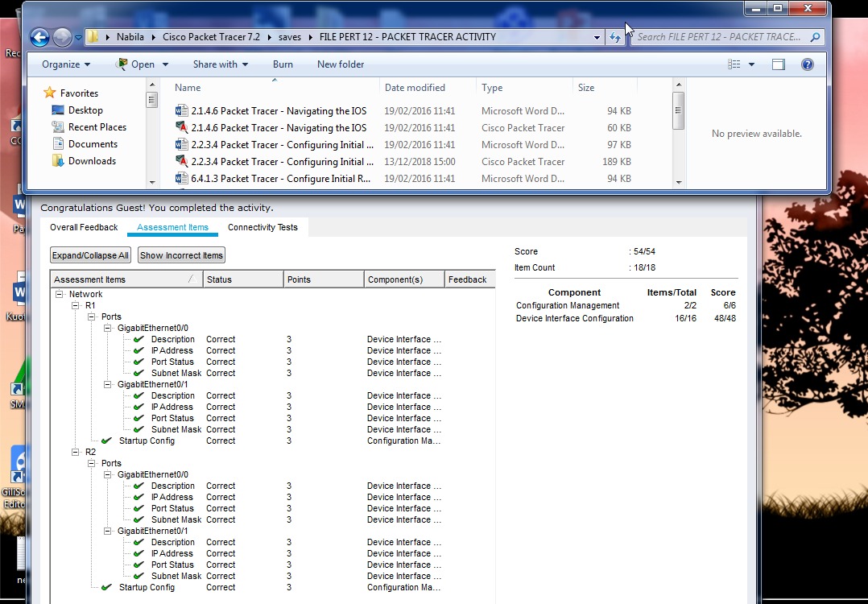This screenshot has height=604, width=868.
Task: Open the Share with menu
Action: pyautogui.click(x=221, y=64)
